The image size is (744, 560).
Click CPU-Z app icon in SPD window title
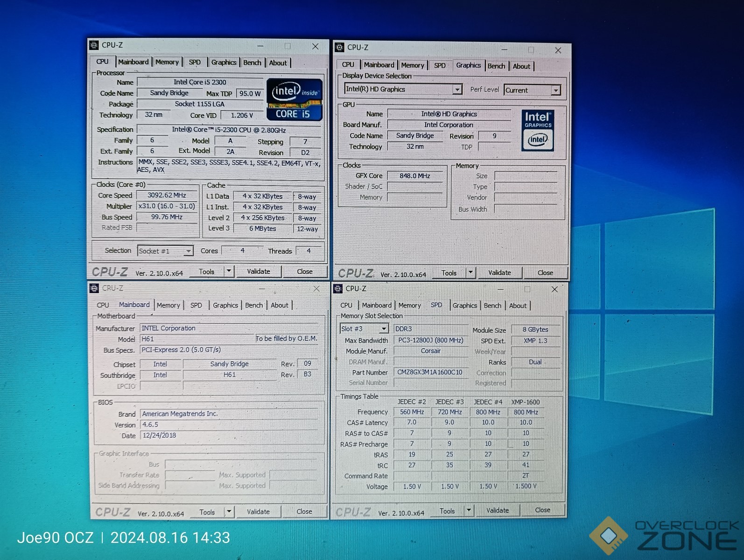pos(338,289)
